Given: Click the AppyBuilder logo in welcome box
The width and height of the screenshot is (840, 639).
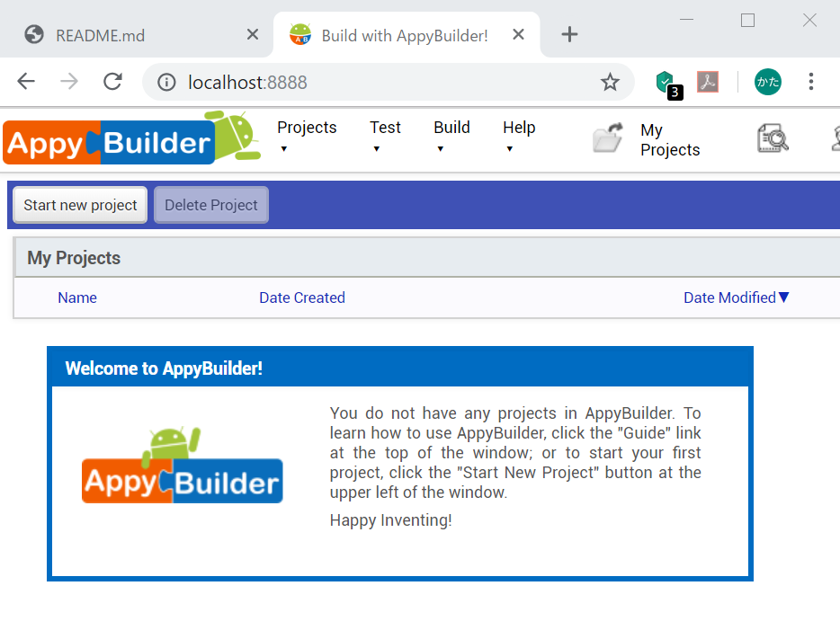Looking at the screenshot, I should [183, 465].
